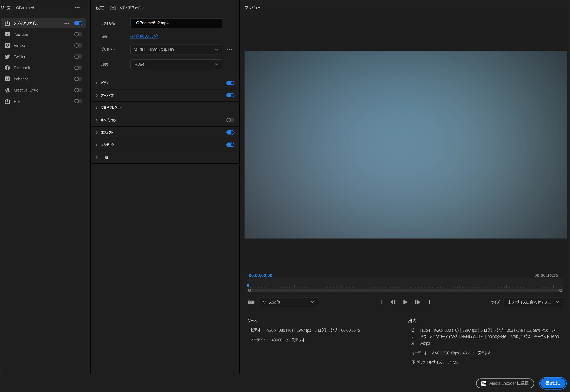Open the G:\完成フォルダ\ location link
The image size is (570, 392).
(144, 36)
